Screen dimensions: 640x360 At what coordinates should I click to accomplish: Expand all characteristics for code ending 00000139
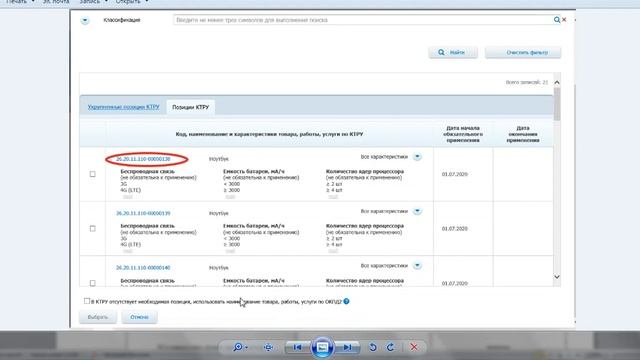click(x=417, y=211)
